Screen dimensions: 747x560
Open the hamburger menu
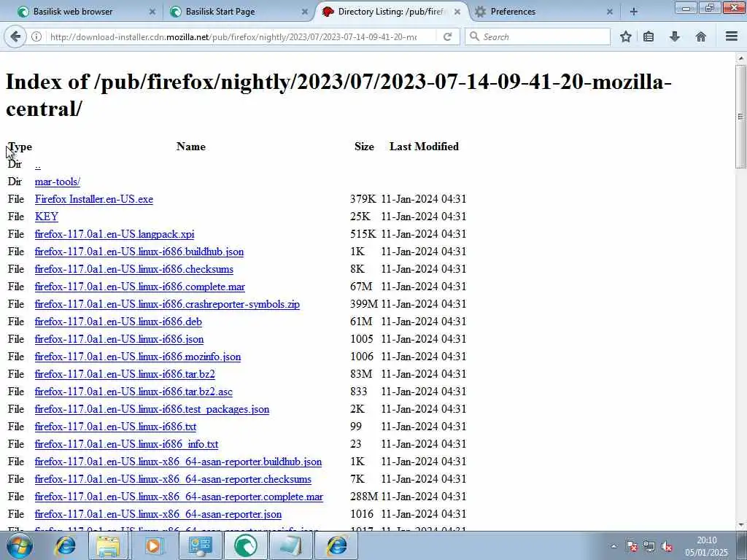732,36
